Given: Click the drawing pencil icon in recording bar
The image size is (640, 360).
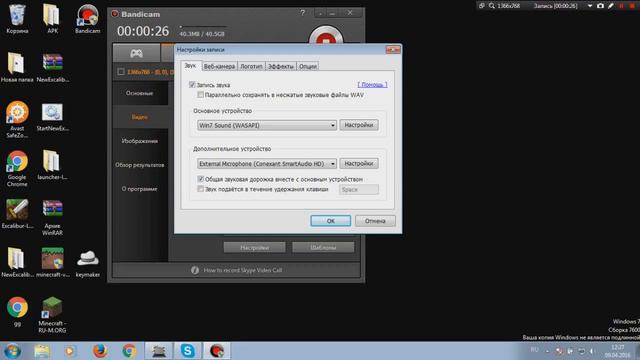Looking at the screenshot, I should coord(611,6).
